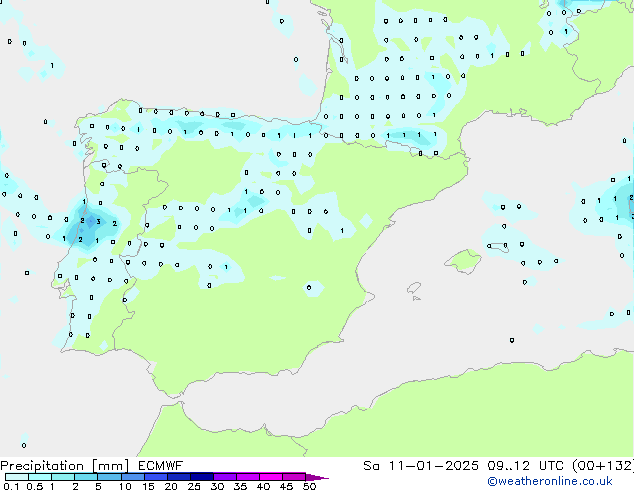Pick legend swatch between 30 and 35
This screenshot has width=634, height=490.
[224, 477]
